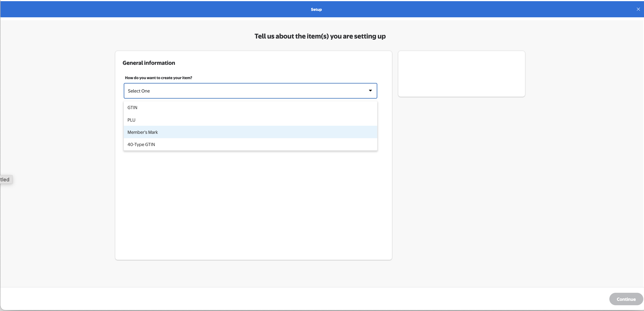Collapse the dropdown using the caret arrow

click(370, 91)
